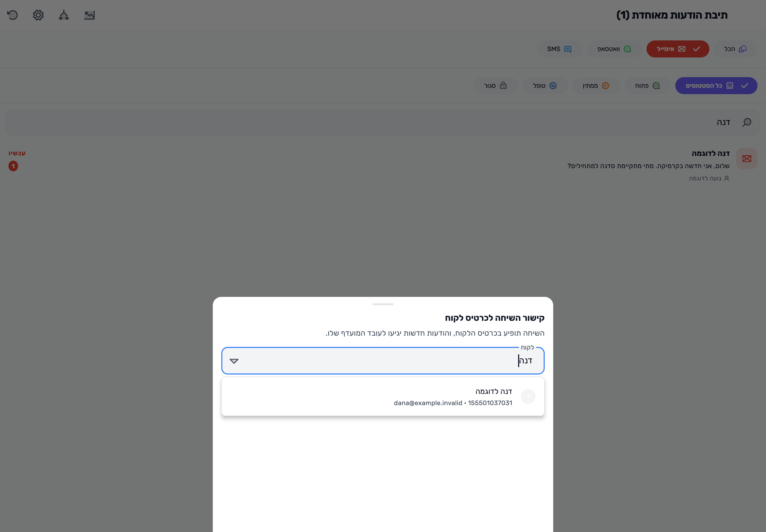Viewport: 766px width, 532px height.
Task: Click the avatar circle beside דנה לדוגמה suggestion
Action: coord(528,396)
